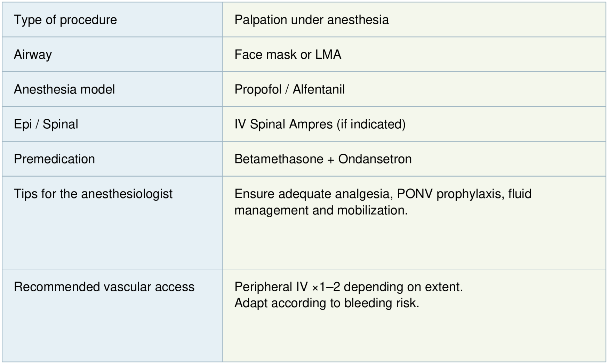Click the 'LMA' abbreviation in Airway row
608x364 pixels.
click(x=328, y=55)
